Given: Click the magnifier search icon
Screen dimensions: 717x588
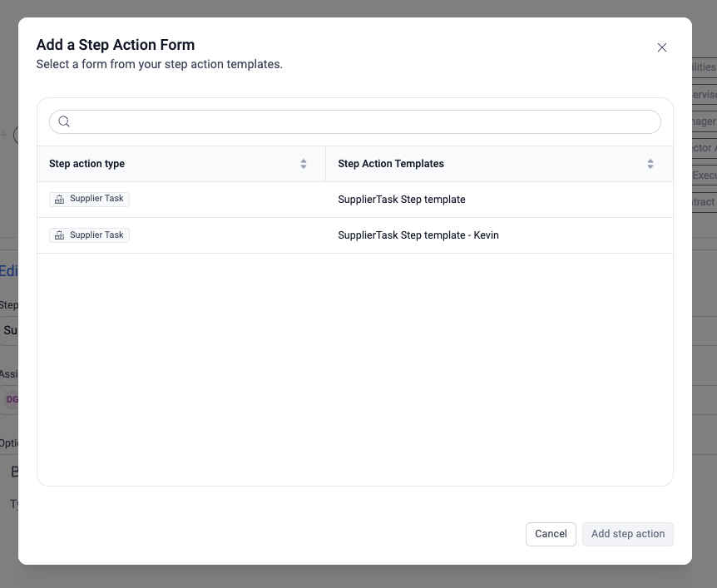Looking at the screenshot, I should [x=64, y=121].
